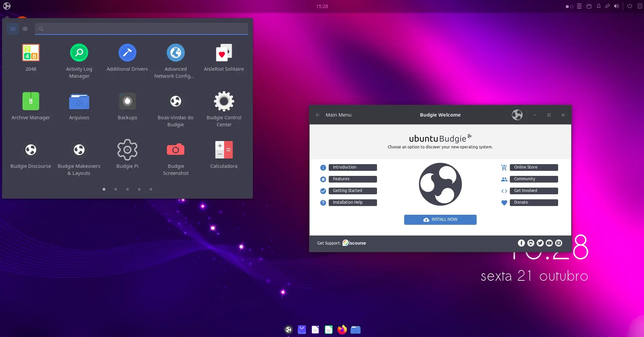The height and width of the screenshot is (337, 644).
Task: Open Facebook social link
Action: click(x=521, y=243)
